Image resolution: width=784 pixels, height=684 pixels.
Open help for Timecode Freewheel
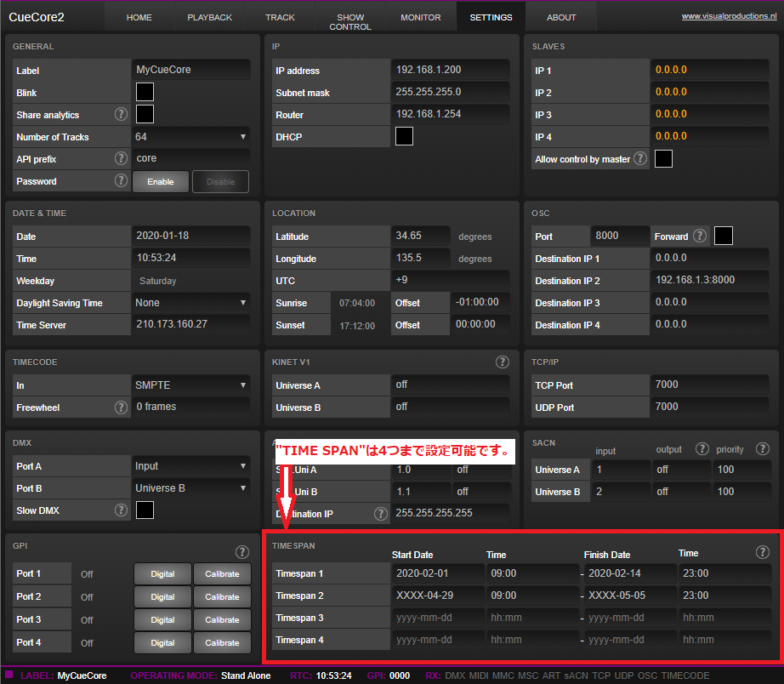121,408
